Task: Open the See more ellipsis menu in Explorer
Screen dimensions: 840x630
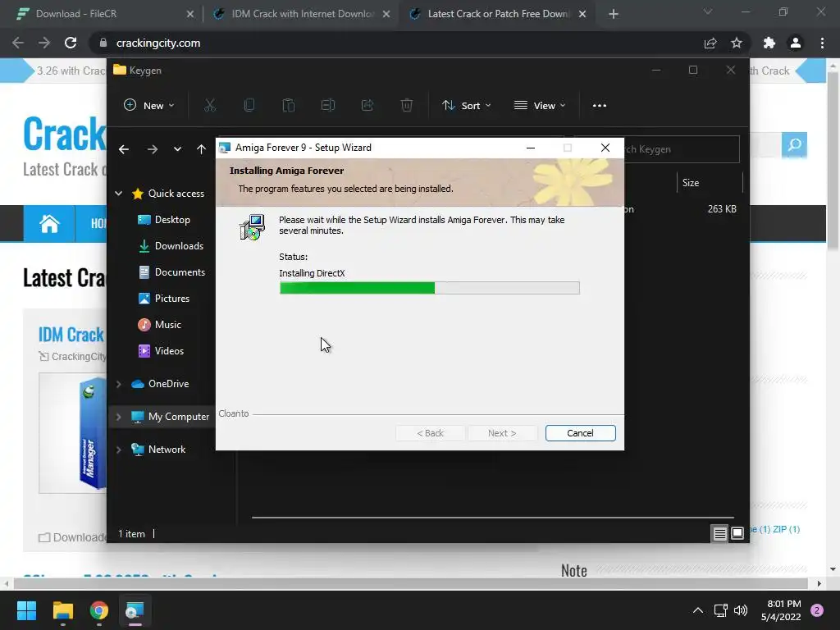Action: click(600, 106)
